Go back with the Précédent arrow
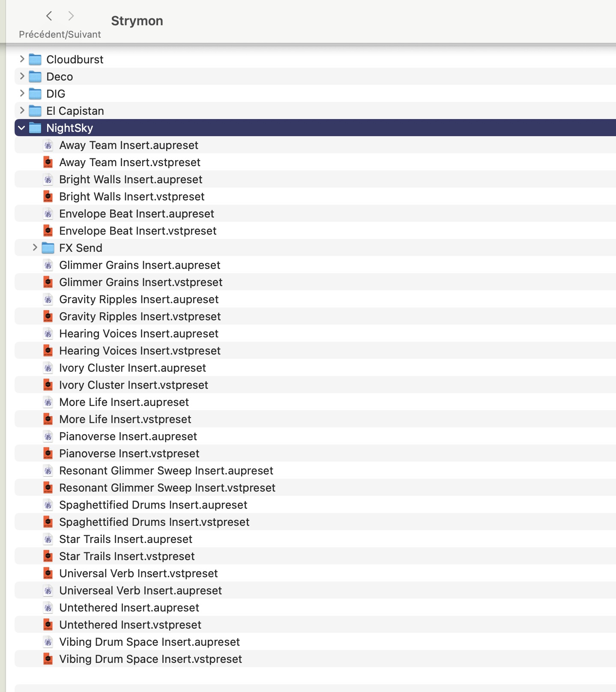Screen dimensions: 616x692 pos(49,16)
